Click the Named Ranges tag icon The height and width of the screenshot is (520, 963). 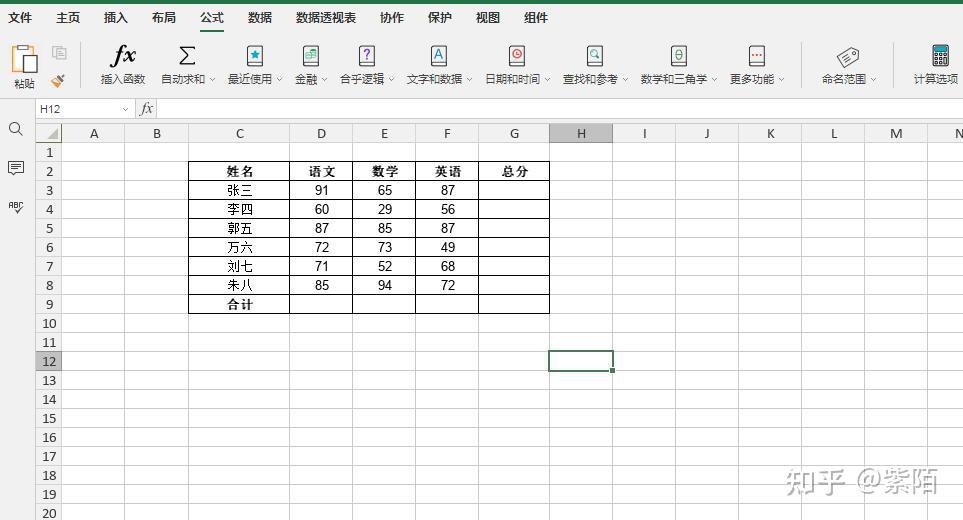pos(848,57)
